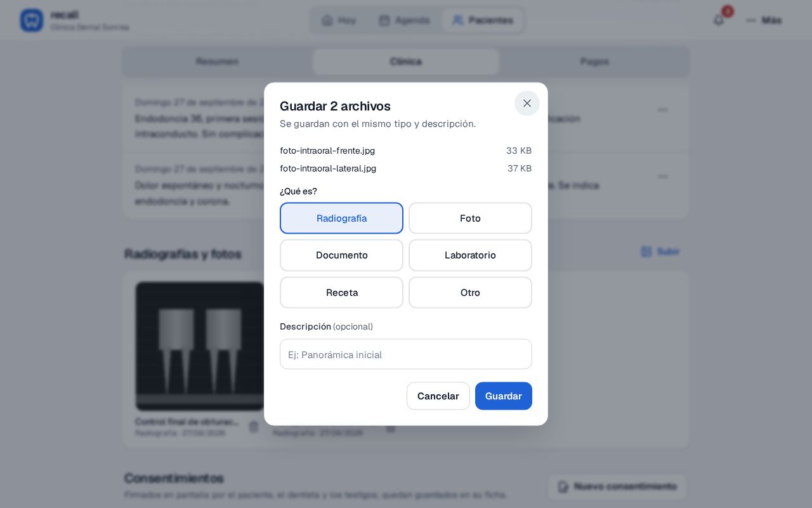The width and height of the screenshot is (812, 508).
Task: Open the notifications bell icon
Action: click(719, 20)
